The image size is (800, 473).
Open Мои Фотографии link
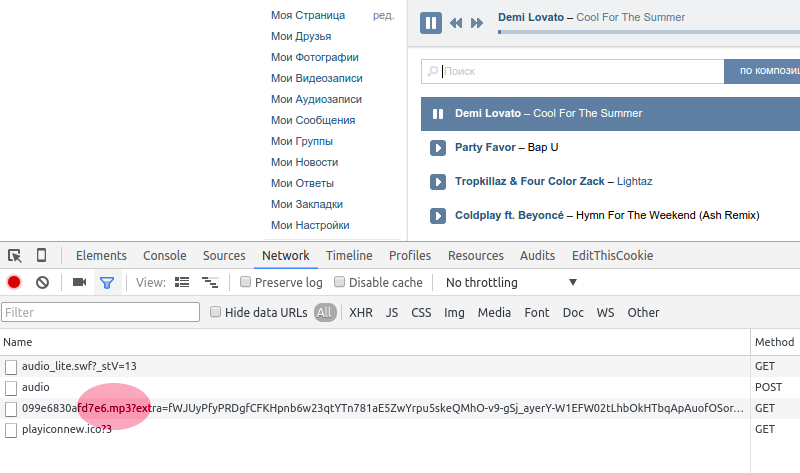click(x=315, y=57)
